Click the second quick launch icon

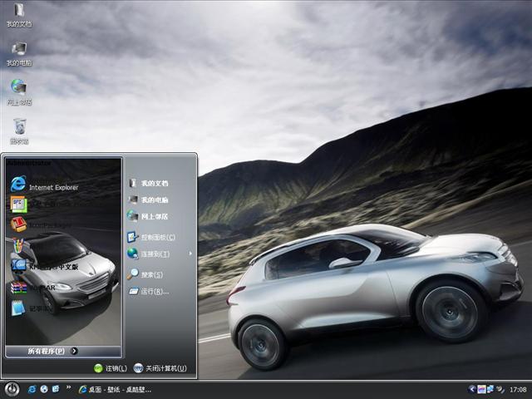pyautogui.click(x=44, y=389)
